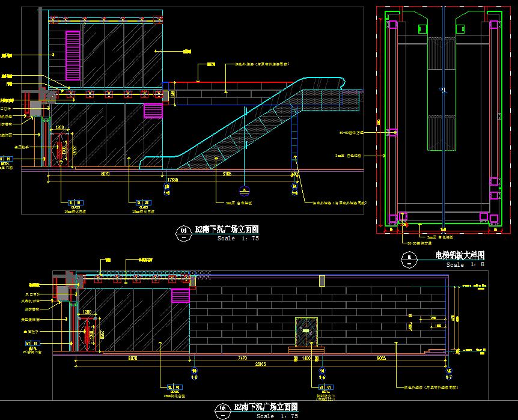The height and width of the screenshot is (420, 518).
Task: Select the 电梯铝板大样图 title text
Action: click(460, 256)
